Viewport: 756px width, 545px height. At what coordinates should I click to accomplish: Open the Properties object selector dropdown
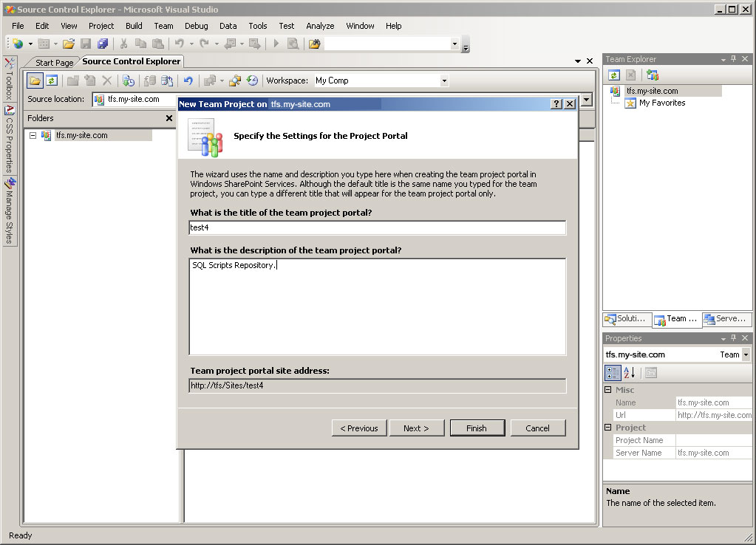pos(746,354)
